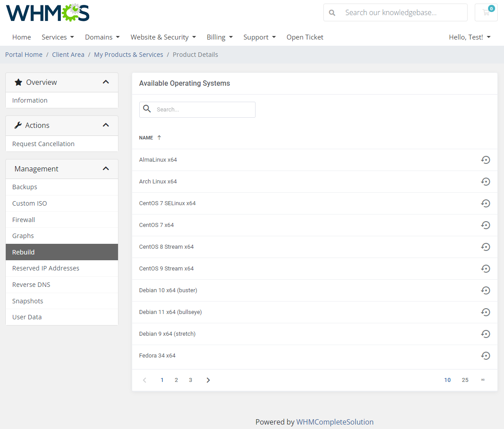
Task: Open the Domains dropdown menu
Action: point(102,37)
